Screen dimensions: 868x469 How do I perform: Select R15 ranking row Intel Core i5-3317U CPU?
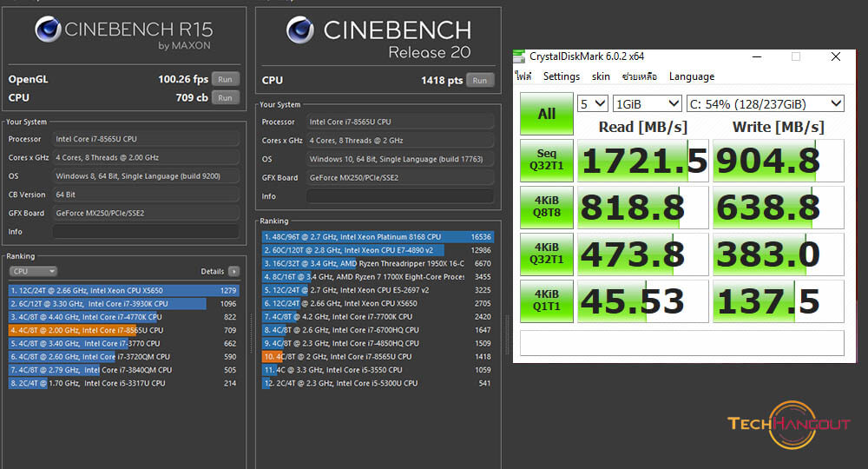click(123, 383)
